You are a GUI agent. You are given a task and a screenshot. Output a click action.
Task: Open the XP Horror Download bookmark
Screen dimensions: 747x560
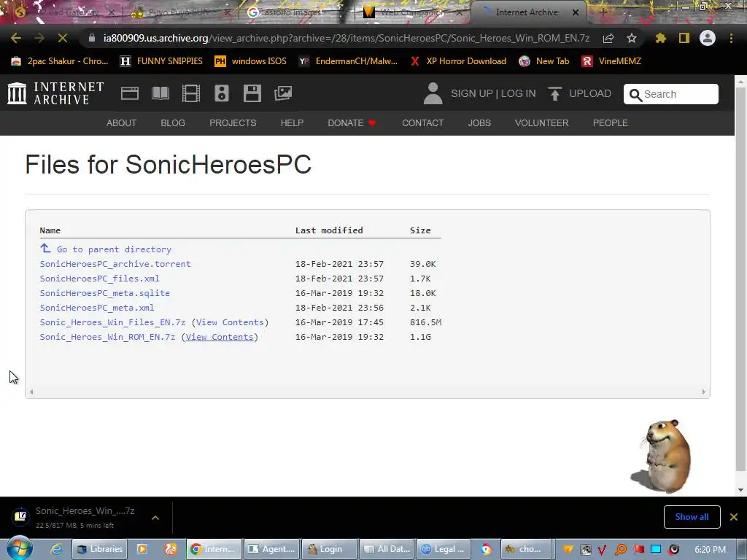coord(458,61)
